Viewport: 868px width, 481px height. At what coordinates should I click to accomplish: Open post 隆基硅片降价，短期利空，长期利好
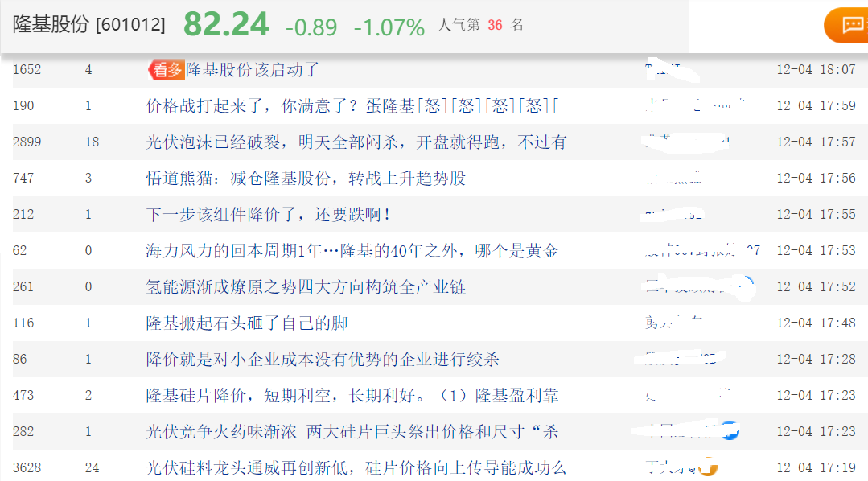click(x=352, y=395)
